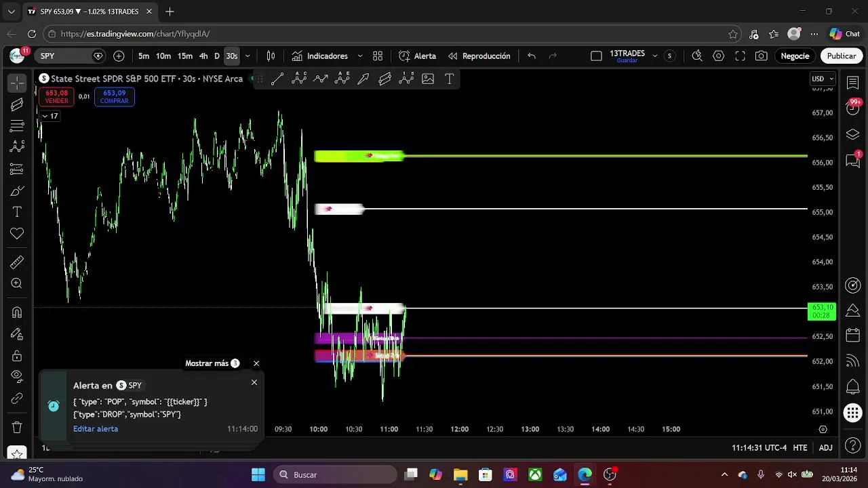Screen dimensions: 868x488
Task: Open the notifications bell panel
Action: pyautogui.click(x=853, y=387)
